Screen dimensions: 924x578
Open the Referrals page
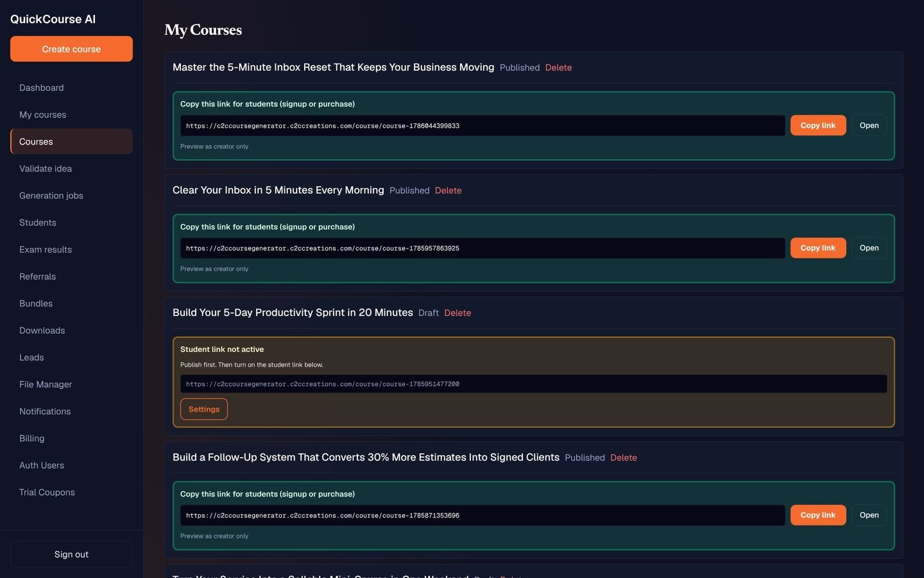[x=71, y=276]
